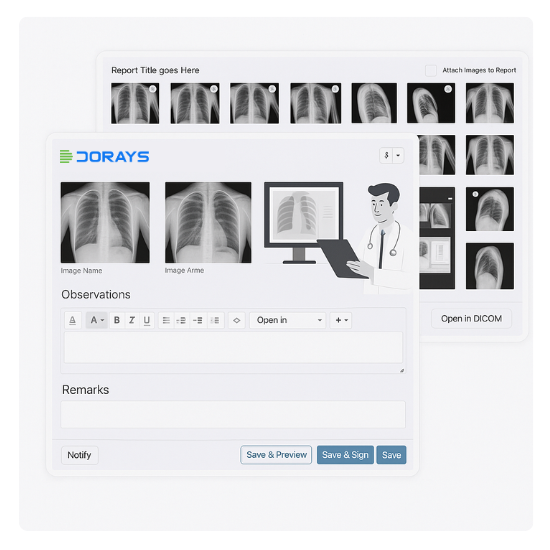Click the underlined A text color icon
This screenshot has height=550, width=550.
73,320
